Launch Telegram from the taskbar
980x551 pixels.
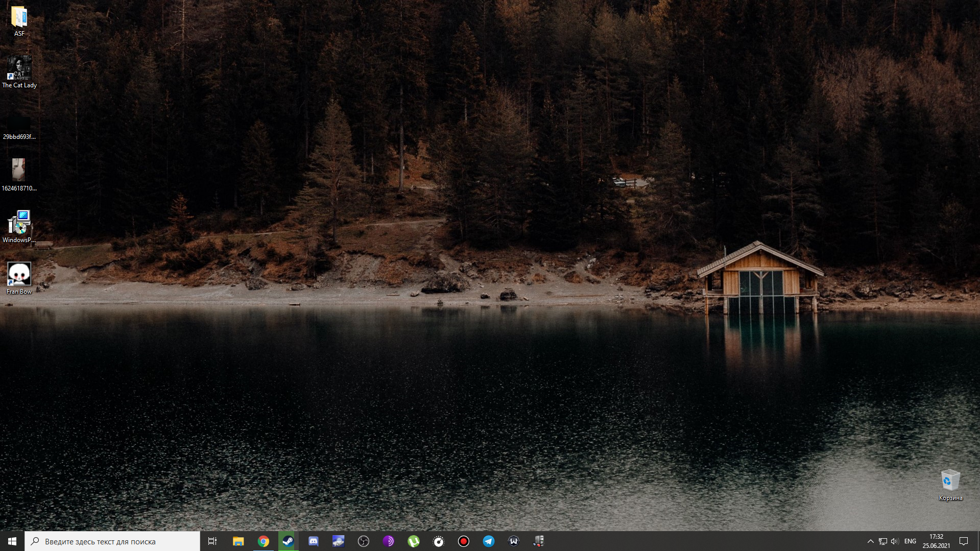488,541
